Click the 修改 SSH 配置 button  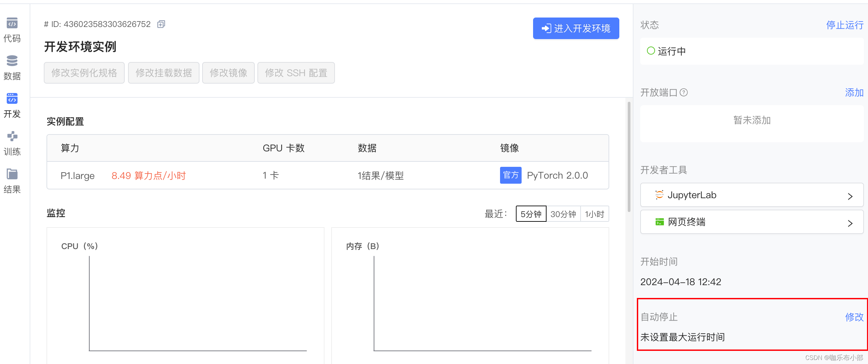(296, 73)
